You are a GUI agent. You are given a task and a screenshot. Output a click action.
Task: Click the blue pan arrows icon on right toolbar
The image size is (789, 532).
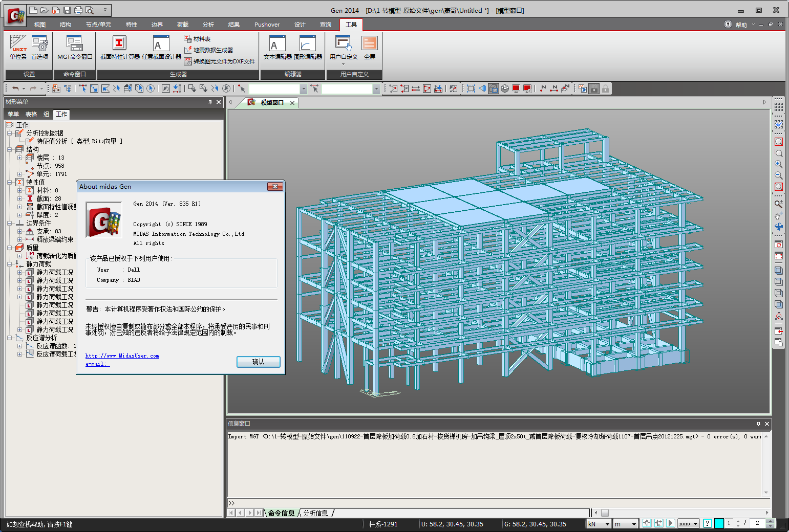(779, 227)
